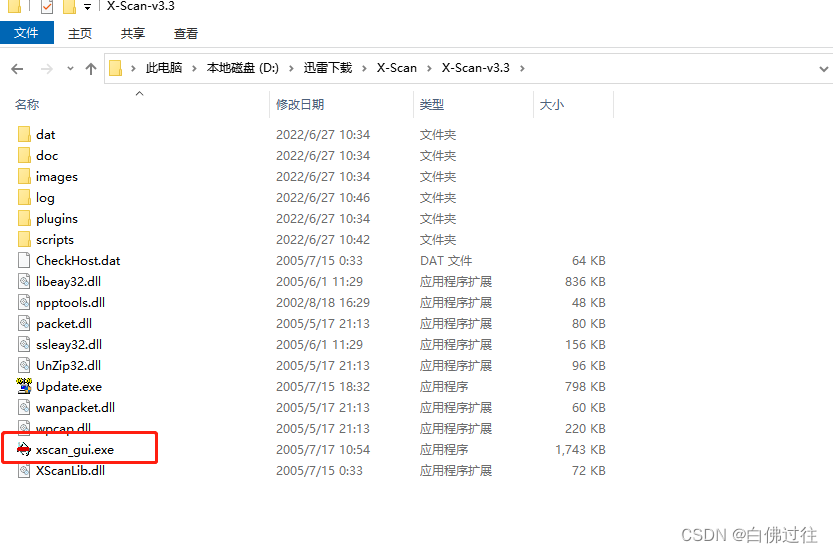Select the log folder icon

point(24,197)
